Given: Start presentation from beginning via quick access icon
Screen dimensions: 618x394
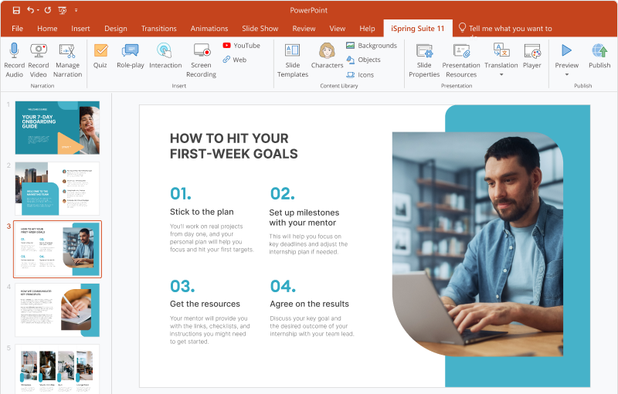Looking at the screenshot, I should 62,10.
